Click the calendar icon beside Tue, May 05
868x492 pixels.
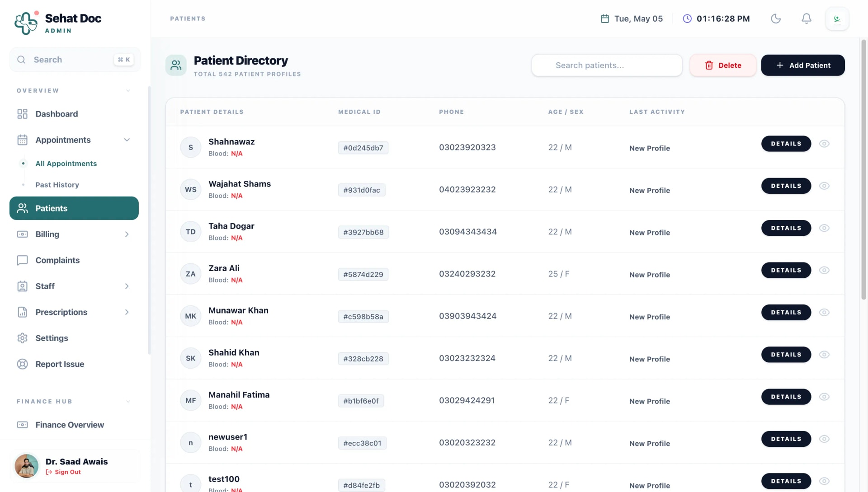[605, 19]
